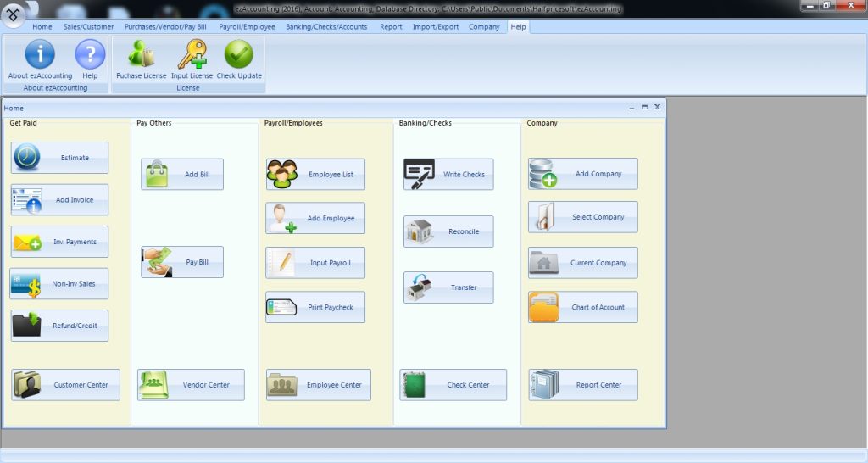The image size is (868, 463).
Task: Open the Import/Export tab
Action: (x=436, y=26)
